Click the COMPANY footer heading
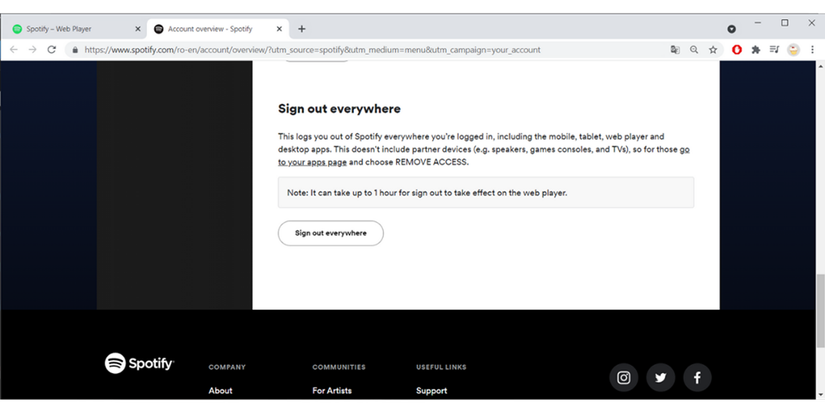The width and height of the screenshot is (825, 413). [227, 367]
